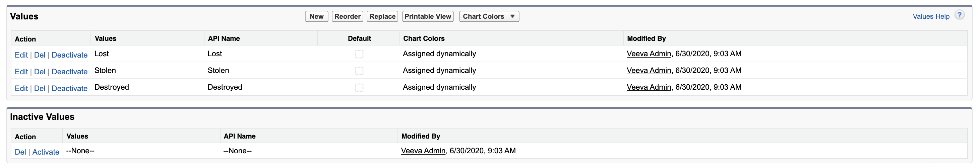Screen dimensions: 980x168
Task: Toggle the Default checkbox for Stolen
Action: pyautogui.click(x=359, y=71)
